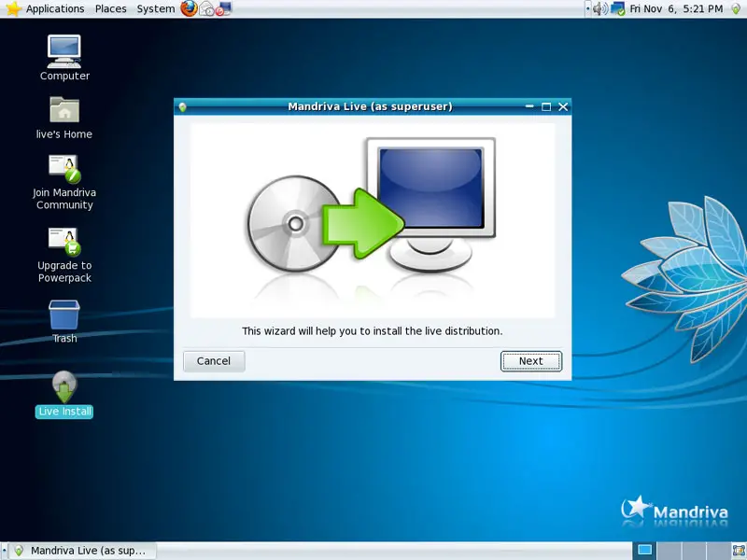Open window menu icon in wizard title bar
The width and height of the screenshot is (747, 560).
click(x=182, y=107)
